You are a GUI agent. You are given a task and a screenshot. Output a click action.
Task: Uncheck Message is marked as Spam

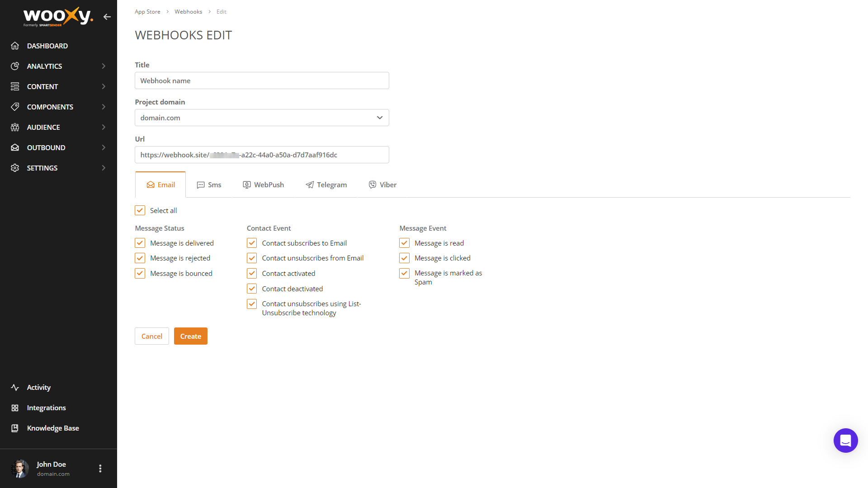tap(405, 274)
